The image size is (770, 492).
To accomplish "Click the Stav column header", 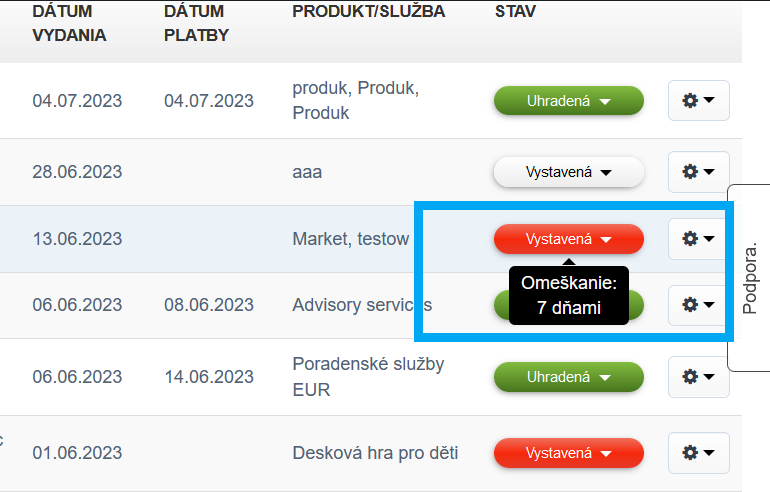I will [x=515, y=12].
